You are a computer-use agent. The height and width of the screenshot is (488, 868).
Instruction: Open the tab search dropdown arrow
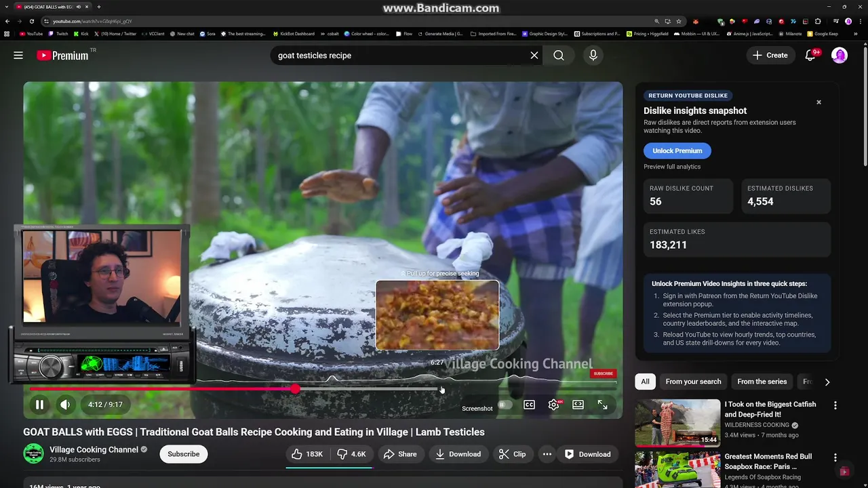tap(7, 7)
